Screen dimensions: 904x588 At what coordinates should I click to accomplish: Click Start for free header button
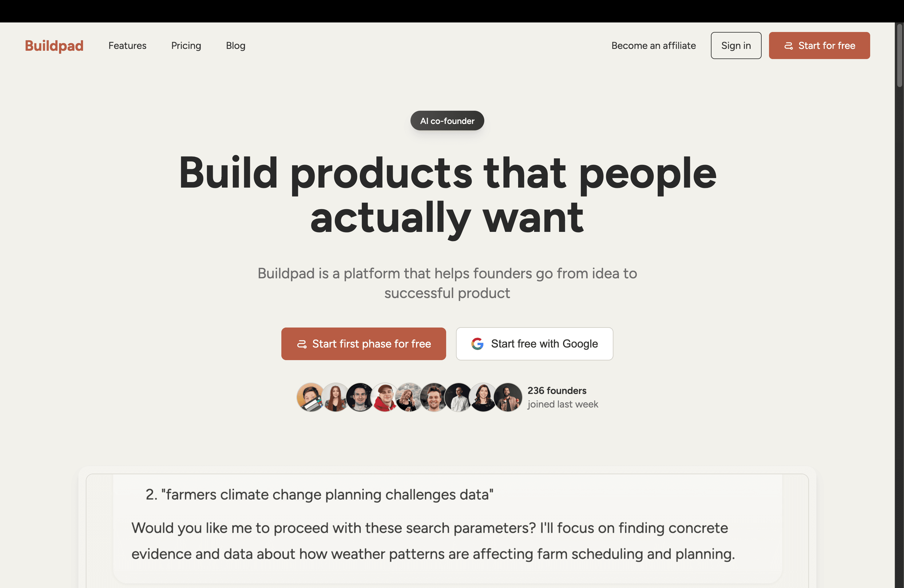click(x=819, y=46)
